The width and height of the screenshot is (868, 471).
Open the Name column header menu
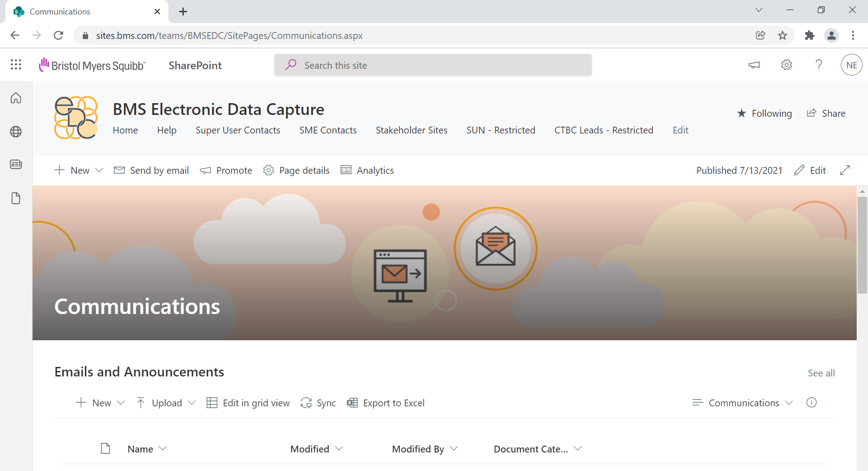pyautogui.click(x=147, y=449)
